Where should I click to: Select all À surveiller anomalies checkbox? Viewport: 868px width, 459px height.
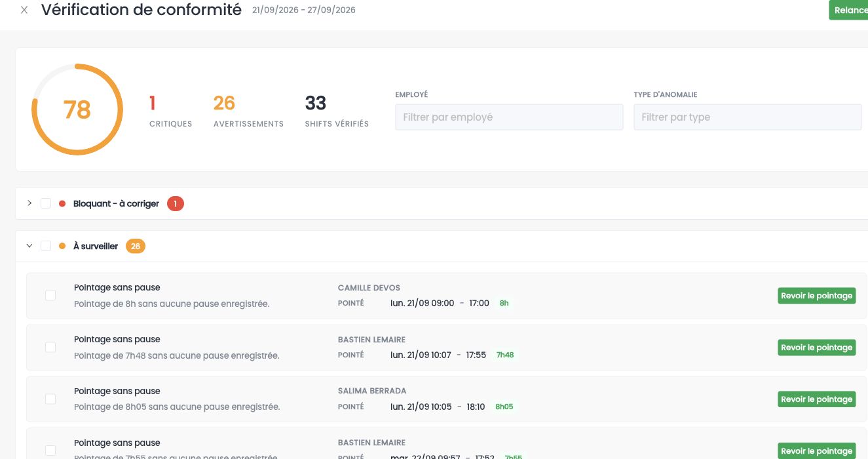click(46, 246)
